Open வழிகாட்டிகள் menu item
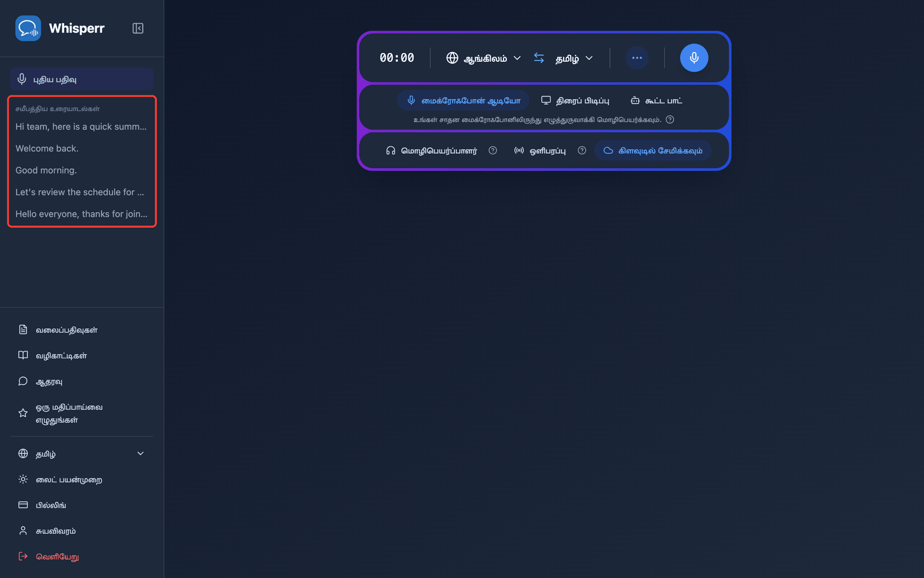The height and width of the screenshot is (578, 924). click(81, 355)
